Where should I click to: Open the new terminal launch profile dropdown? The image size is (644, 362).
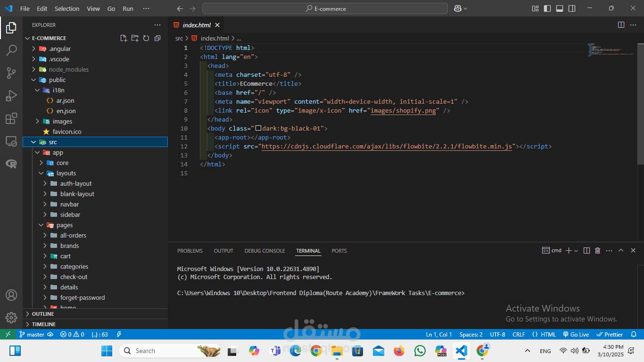[576, 251]
